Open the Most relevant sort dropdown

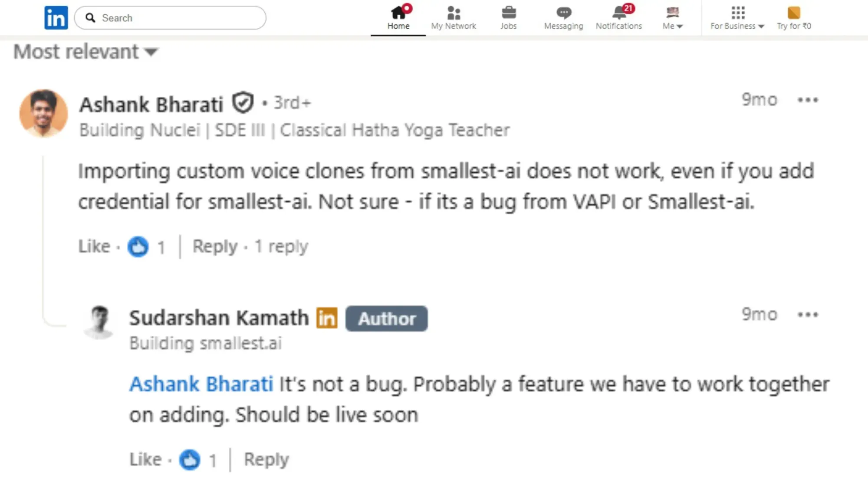tap(85, 52)
